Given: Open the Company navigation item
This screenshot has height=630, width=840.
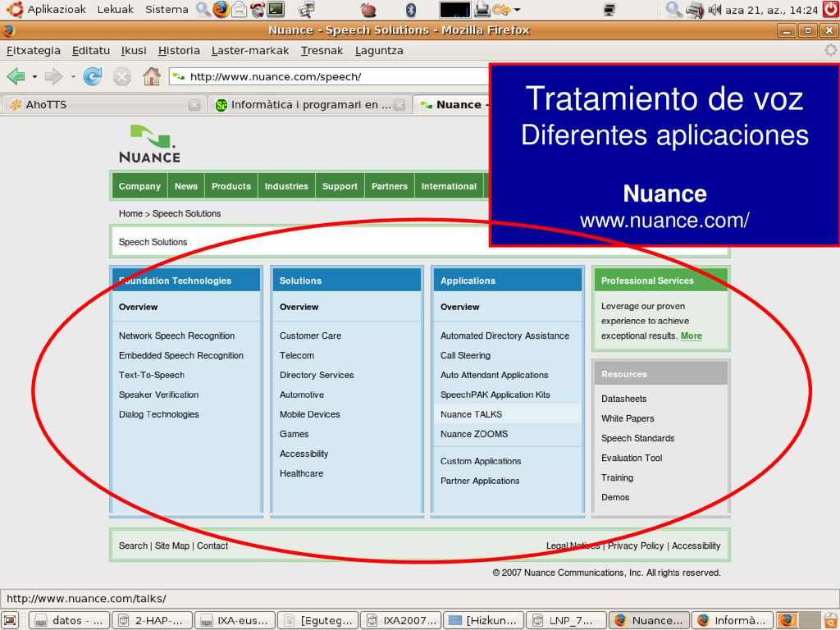Looking at the screenshot, I should 139,186.
